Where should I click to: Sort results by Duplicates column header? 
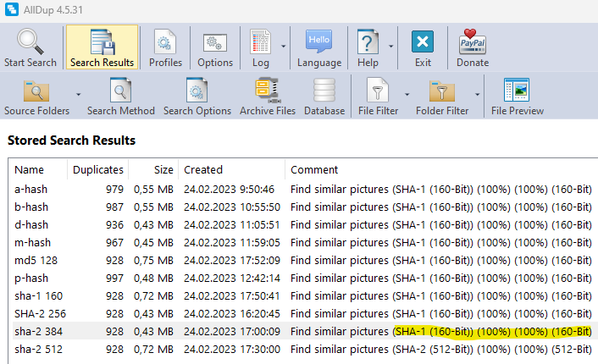pos(98,169)
